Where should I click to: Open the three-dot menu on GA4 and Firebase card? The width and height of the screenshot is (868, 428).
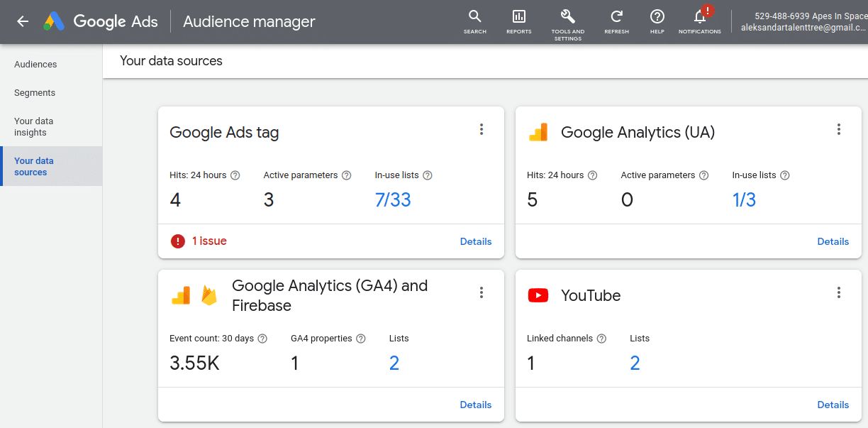click(482, 292)
